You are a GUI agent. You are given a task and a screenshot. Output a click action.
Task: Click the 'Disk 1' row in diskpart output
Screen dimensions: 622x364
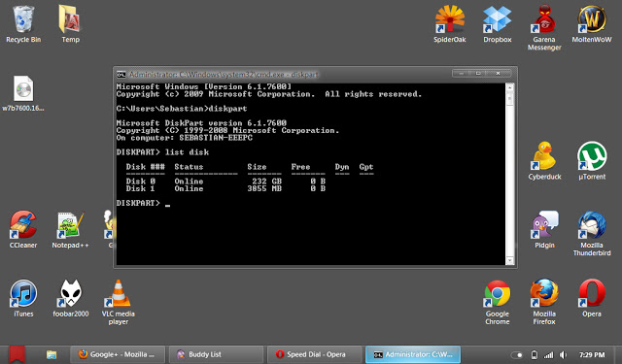pyautogui.click(x=225, y=189)
